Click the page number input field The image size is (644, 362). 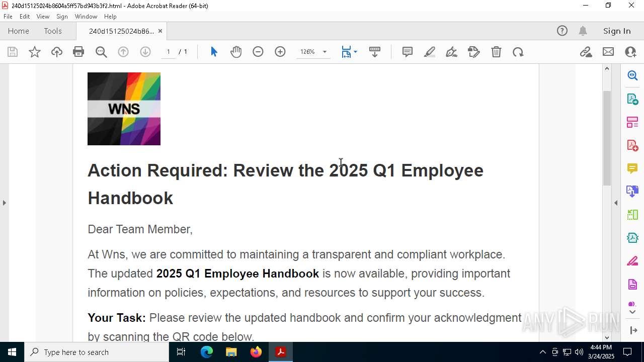[169, 52]
